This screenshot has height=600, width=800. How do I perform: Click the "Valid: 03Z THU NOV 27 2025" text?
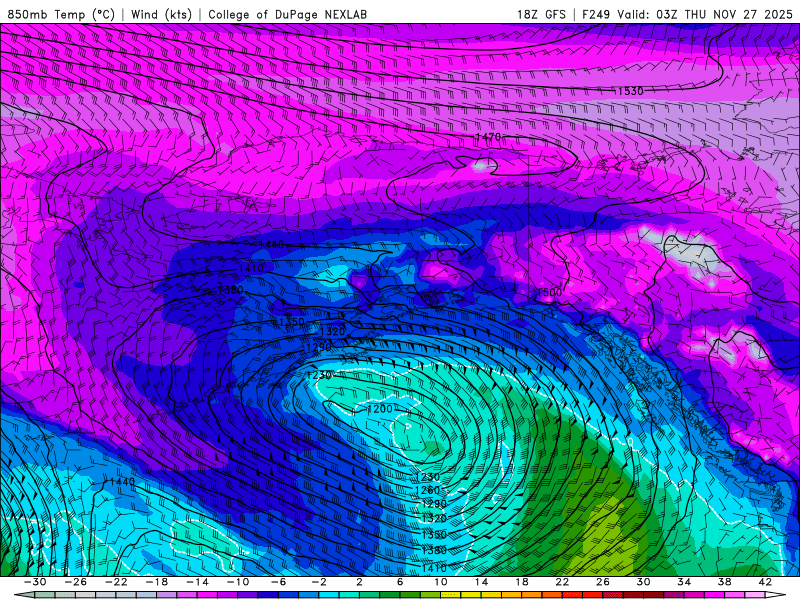tap(705, 14)
